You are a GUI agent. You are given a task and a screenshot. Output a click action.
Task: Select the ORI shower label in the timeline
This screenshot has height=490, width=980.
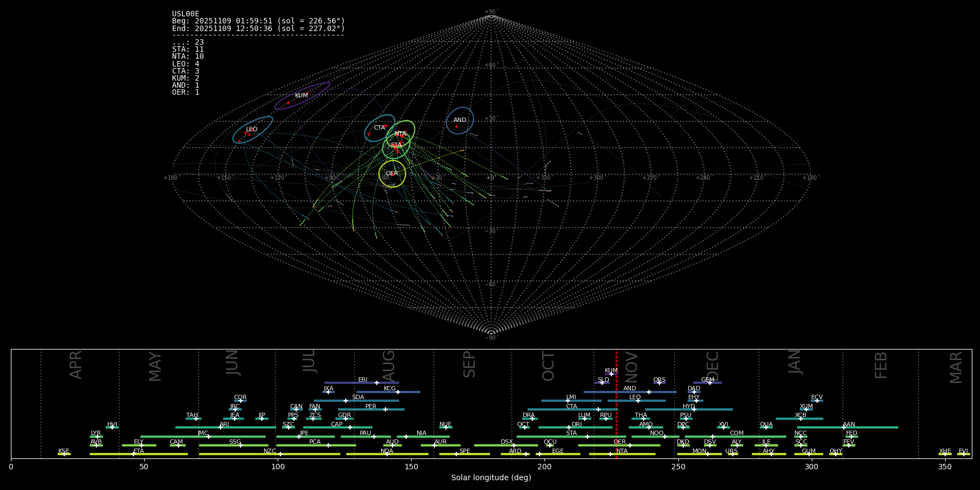(577, 425)
